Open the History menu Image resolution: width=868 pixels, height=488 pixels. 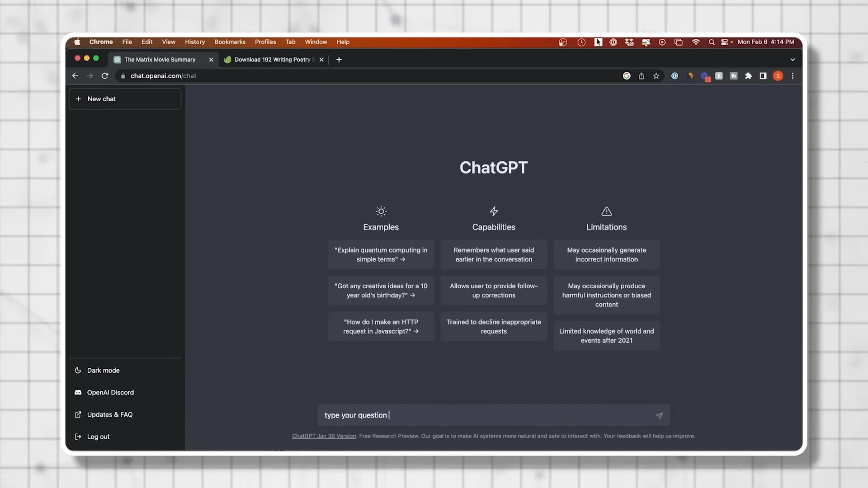195,42
